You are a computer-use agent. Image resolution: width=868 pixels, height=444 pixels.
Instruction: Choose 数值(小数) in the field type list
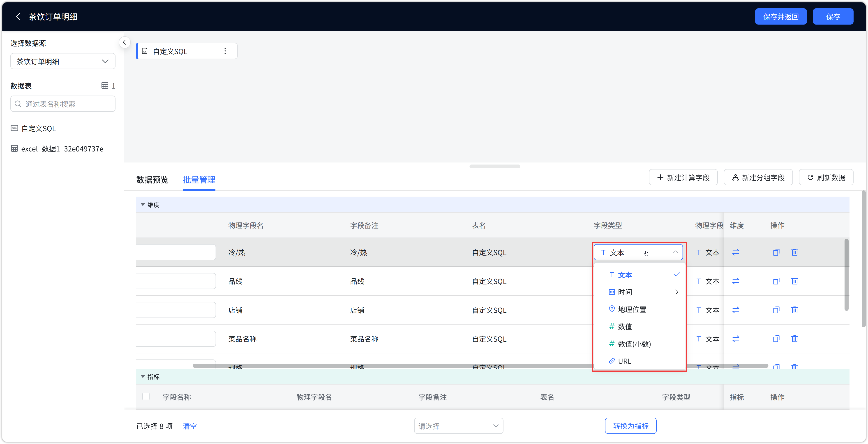[x=639, y=343]
